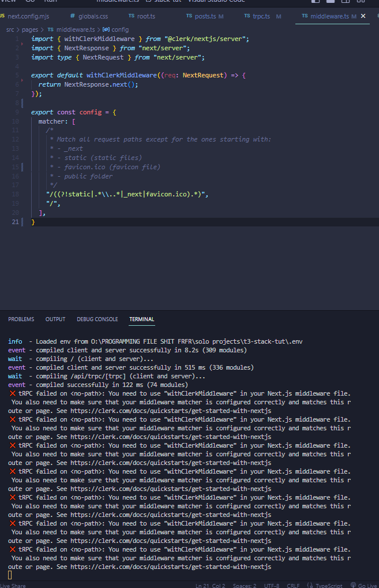Click the src breadcrumb segment
Image resolution: width=379 pixels, height=588 pixels.
[10, 29]
